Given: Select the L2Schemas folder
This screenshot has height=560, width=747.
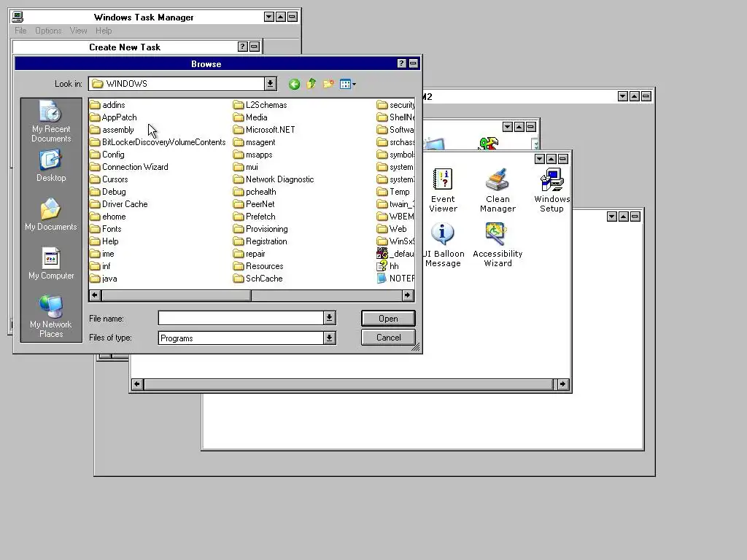Looking at the screenshot, I should click(x=260, y=105).
